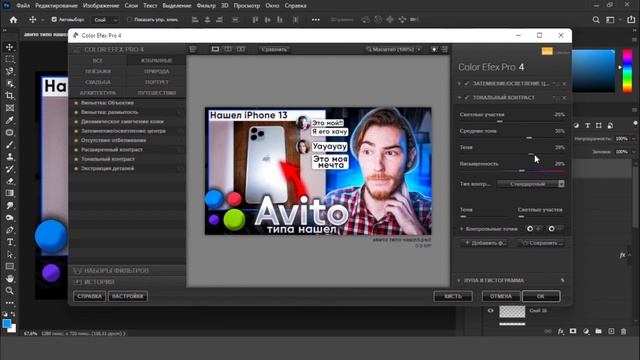Expand the Лупа и гистограмма section

(x=459, y=280)
